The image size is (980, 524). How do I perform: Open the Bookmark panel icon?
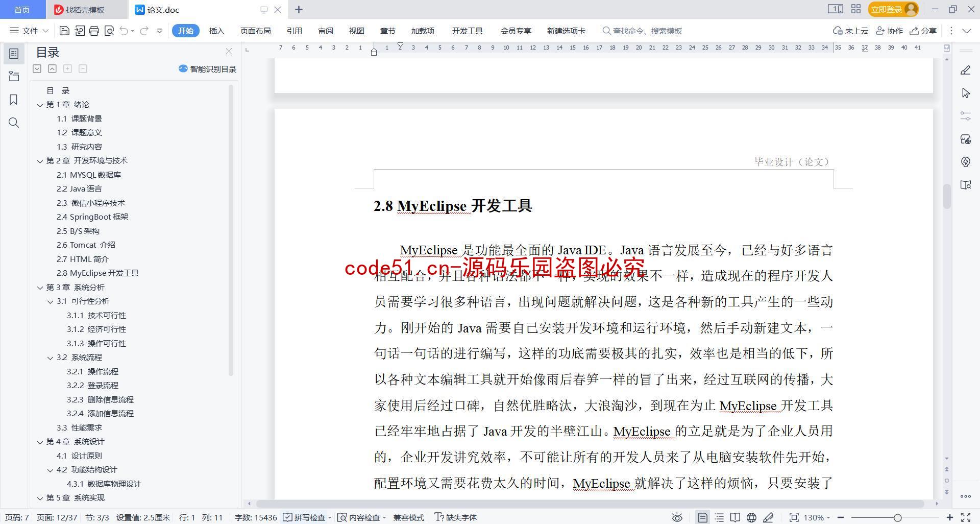pyautogui.click(x=14, y=100)
